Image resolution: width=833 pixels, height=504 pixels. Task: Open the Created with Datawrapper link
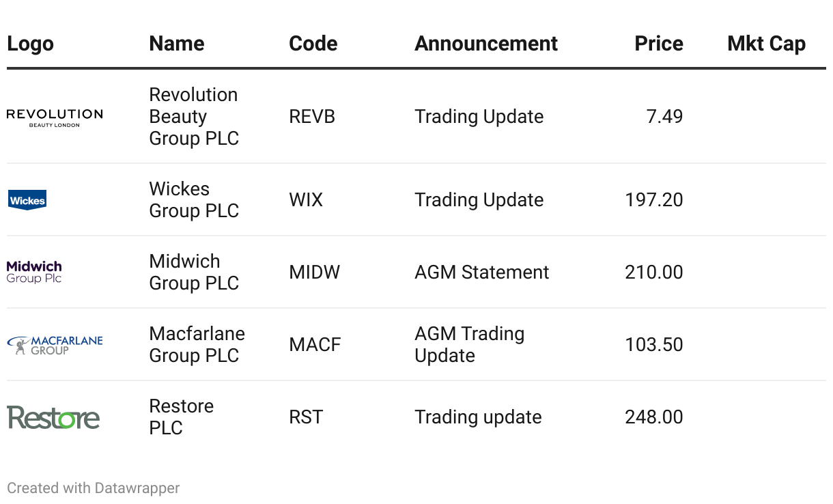(x=94, y=488)
